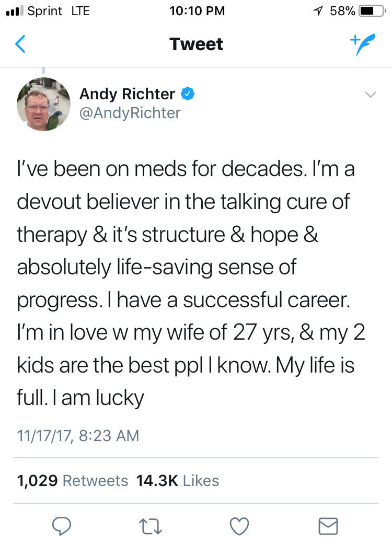
Task: Tap the Andy Richter display name
Action: point(127,94)
